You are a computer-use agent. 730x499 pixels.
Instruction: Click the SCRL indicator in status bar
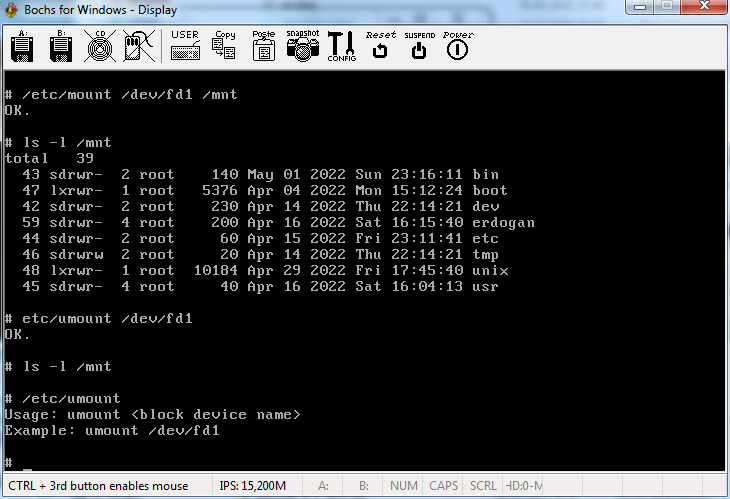tap(483, 486)
